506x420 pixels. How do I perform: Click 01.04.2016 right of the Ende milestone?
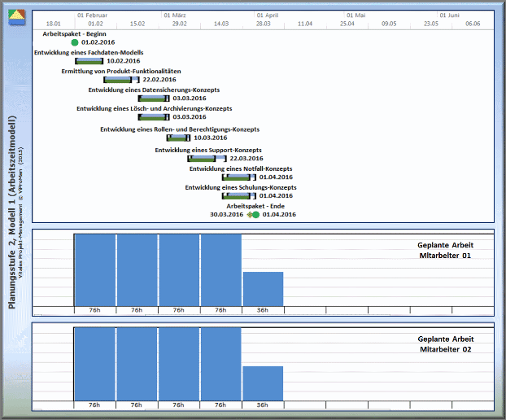pyautogui.click(x=279, y=215)
